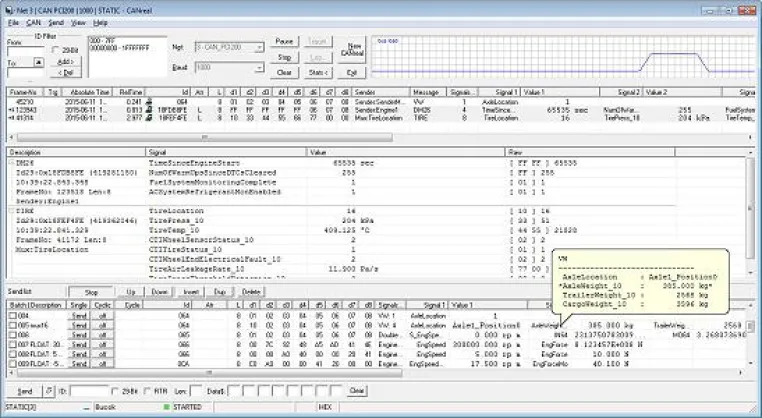Click the Exit button
This screenshot has height=418, width=762.
(352, 73)
